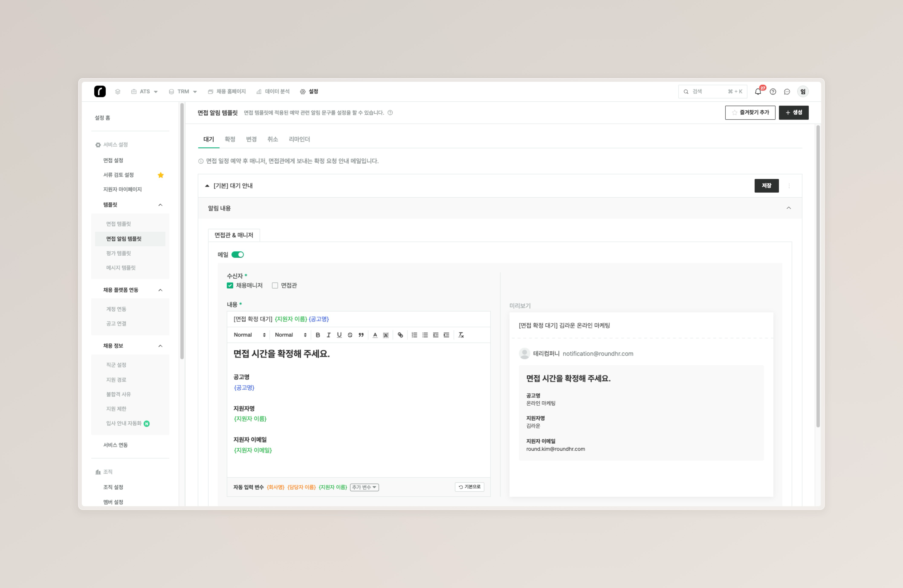Check the 면접관 recipient checkbox
The image size is (903, 588).
275,285
